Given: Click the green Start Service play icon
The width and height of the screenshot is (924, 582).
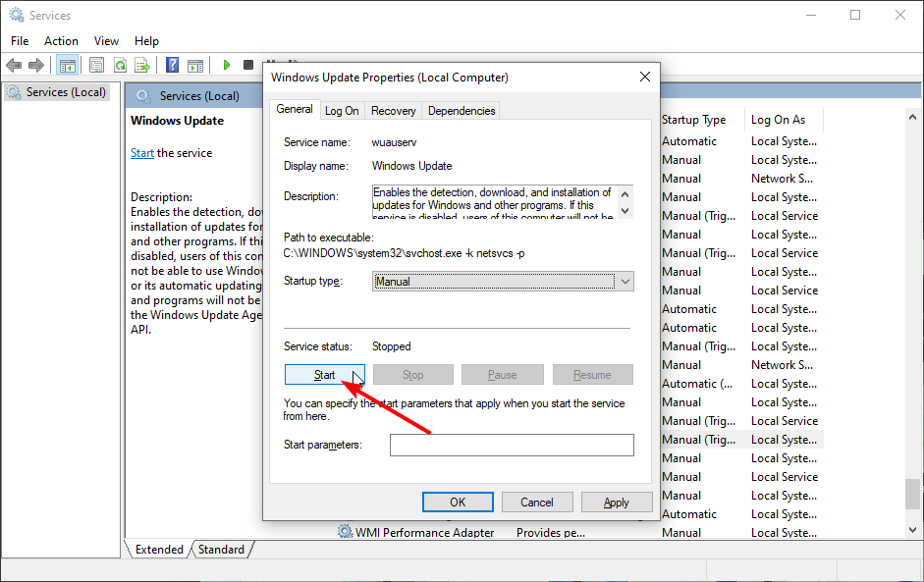Looking at the screenshot, I should point(226,65).
